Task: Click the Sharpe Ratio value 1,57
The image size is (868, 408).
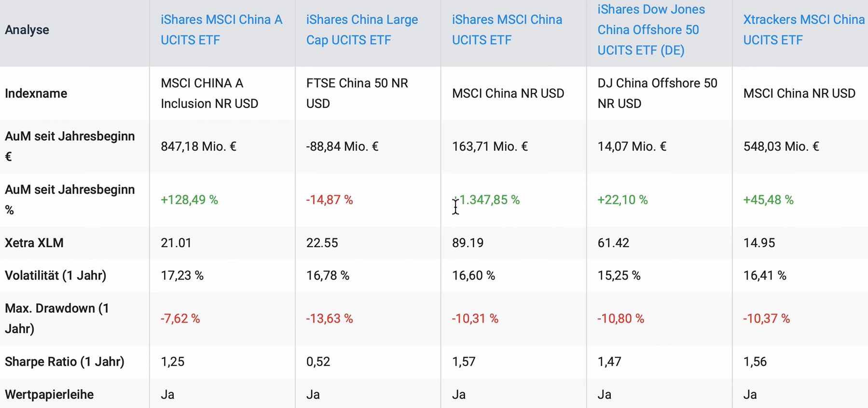Action: pos(464,362)
